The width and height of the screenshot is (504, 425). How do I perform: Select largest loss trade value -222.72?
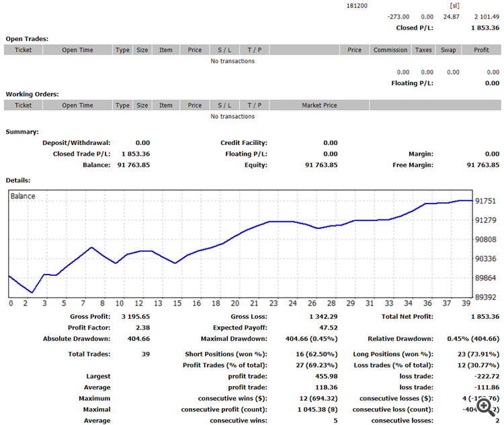[487, 377]
